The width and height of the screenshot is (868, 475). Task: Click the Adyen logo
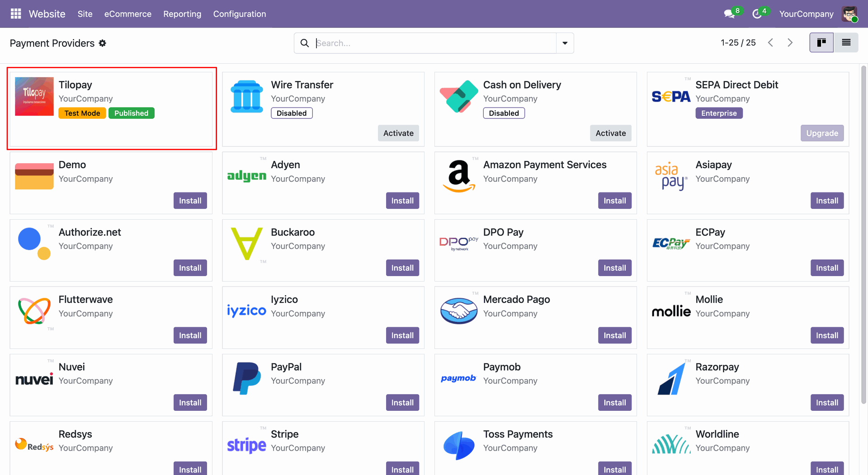[x=247, y=176]
